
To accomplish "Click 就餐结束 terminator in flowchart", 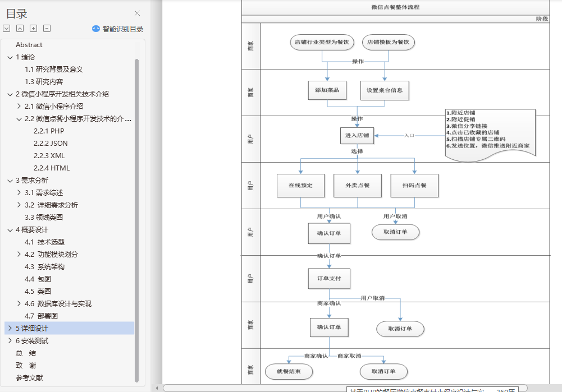I will click(289, 372).
